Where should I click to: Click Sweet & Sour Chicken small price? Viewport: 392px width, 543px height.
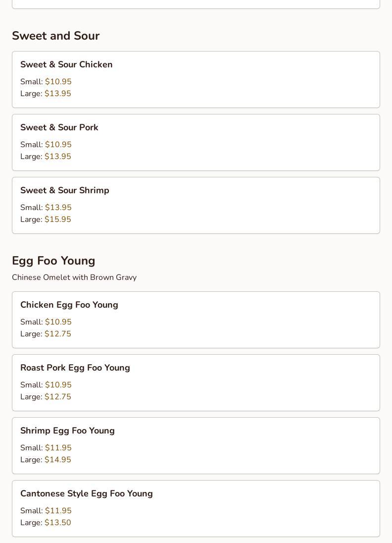point(58,82)
